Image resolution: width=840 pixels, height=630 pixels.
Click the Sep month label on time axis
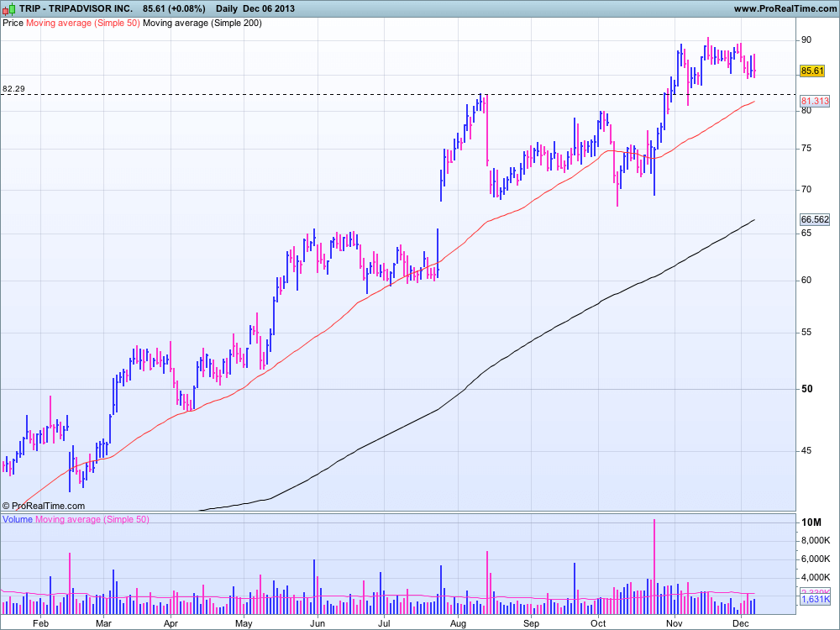pos(531,623)
